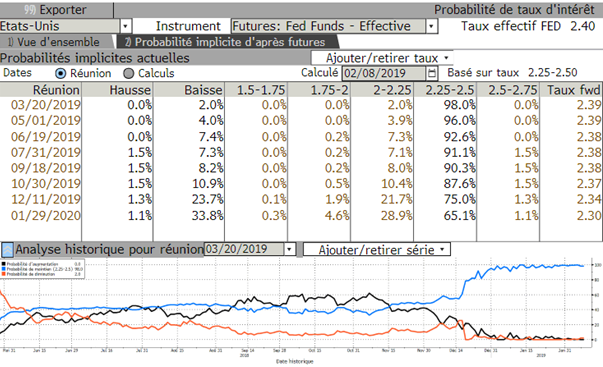Click the Exporter button icon
The height and width of the screenshot is (367, 603).
tap(30, 9)
